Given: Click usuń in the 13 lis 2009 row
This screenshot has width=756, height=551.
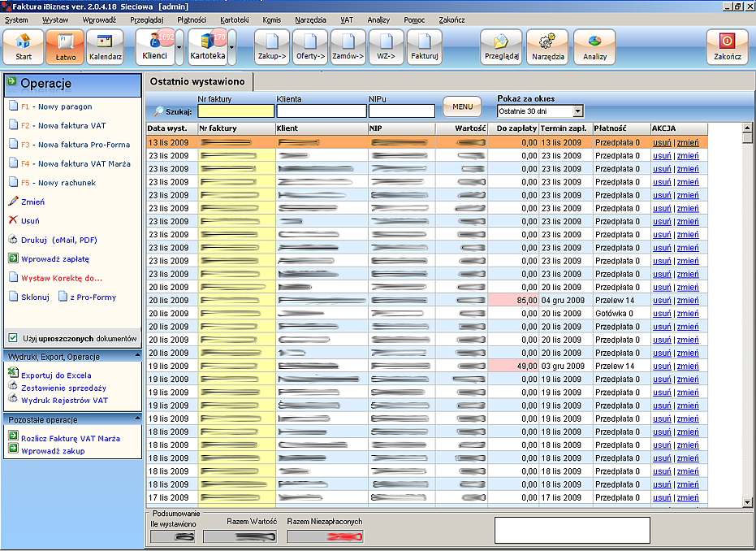Looking at the screenshot, I should [662, 143].
